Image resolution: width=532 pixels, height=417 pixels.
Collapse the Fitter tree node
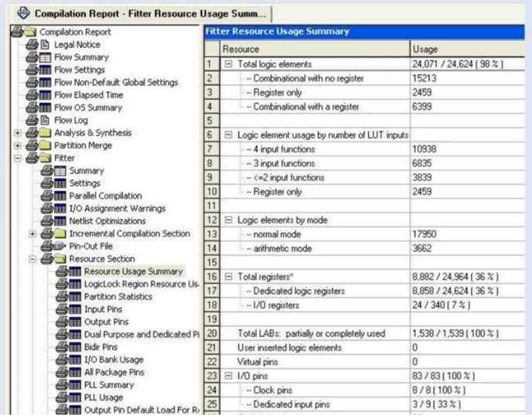coord(18,159)
